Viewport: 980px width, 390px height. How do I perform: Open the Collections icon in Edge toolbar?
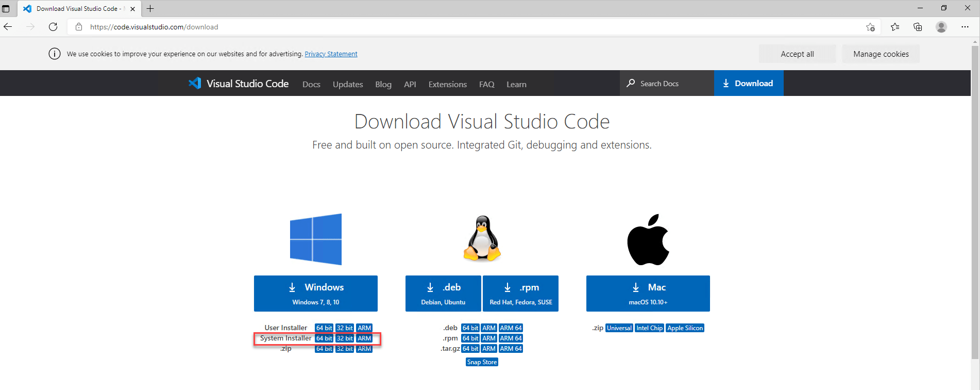[x=918, y=27]
